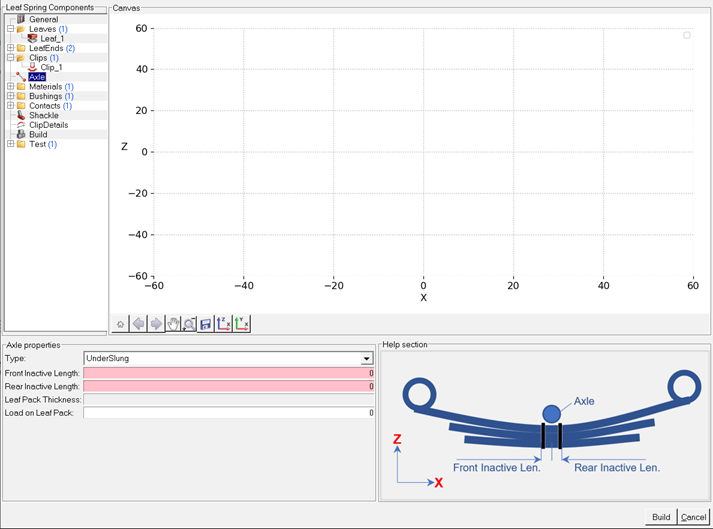Image resolution: width=713 pixels, height=529 pixels.
Task: Click the Front Inactive Length field
Action: pos(229,372)
